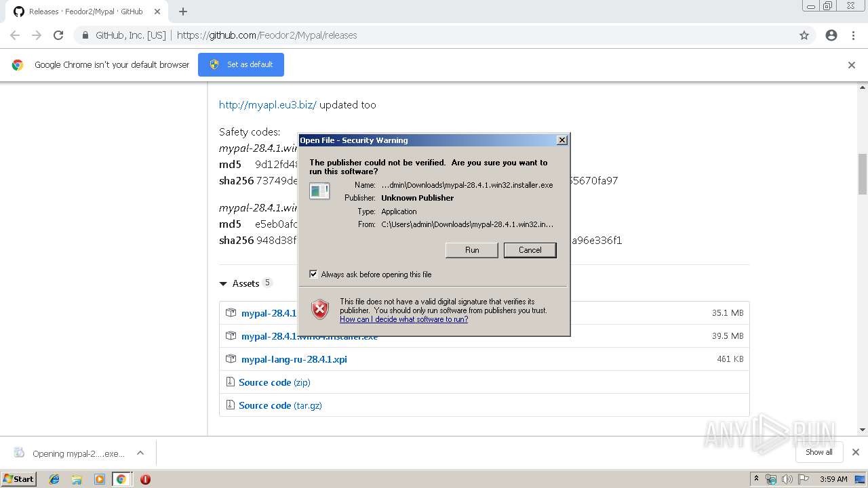Download Source code (tar.gz)
Screen dimensions: 868x488
tap(280, 405)
